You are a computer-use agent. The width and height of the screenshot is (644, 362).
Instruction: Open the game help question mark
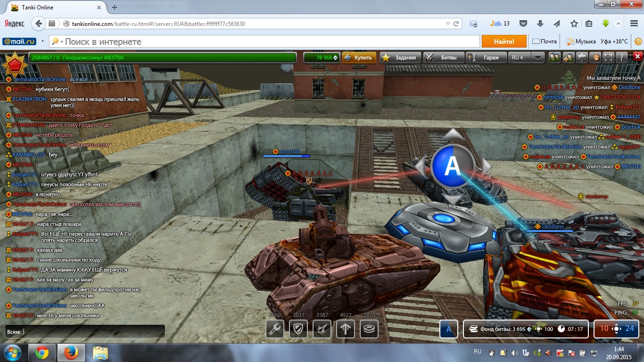point(622,58)
